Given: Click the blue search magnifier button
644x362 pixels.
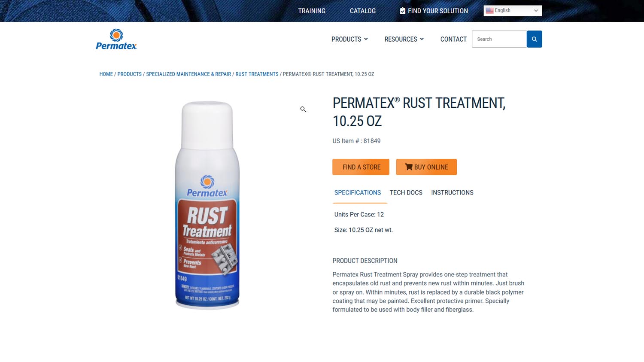Looking at the screenshot, I should 534,39.
